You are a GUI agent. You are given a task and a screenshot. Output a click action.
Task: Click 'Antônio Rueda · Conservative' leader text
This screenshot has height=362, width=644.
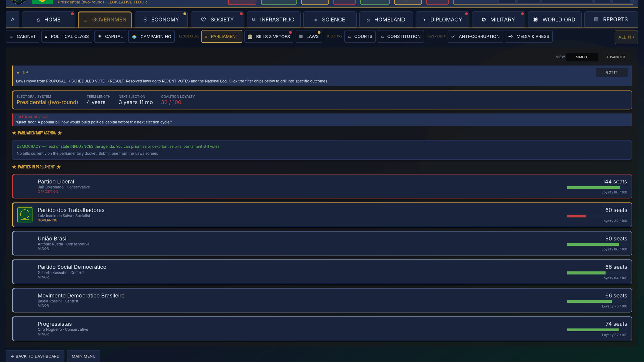click(63, 244)
